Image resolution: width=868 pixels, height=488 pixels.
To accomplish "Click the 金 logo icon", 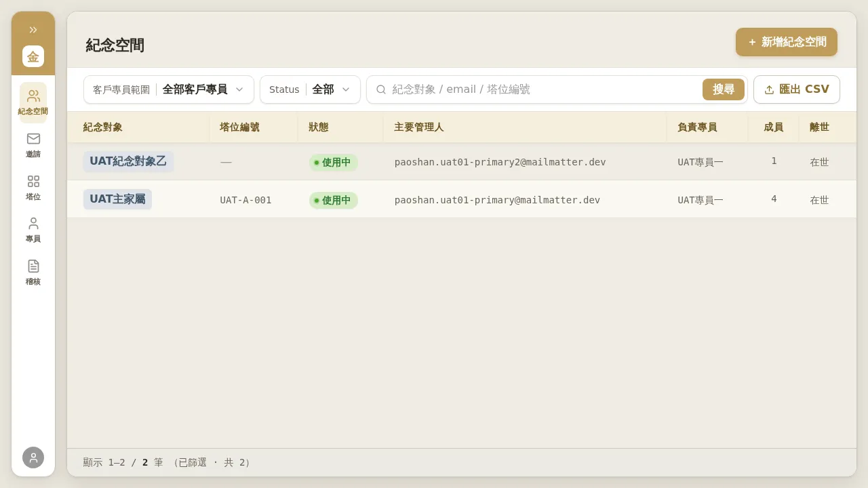I will 33,56.
